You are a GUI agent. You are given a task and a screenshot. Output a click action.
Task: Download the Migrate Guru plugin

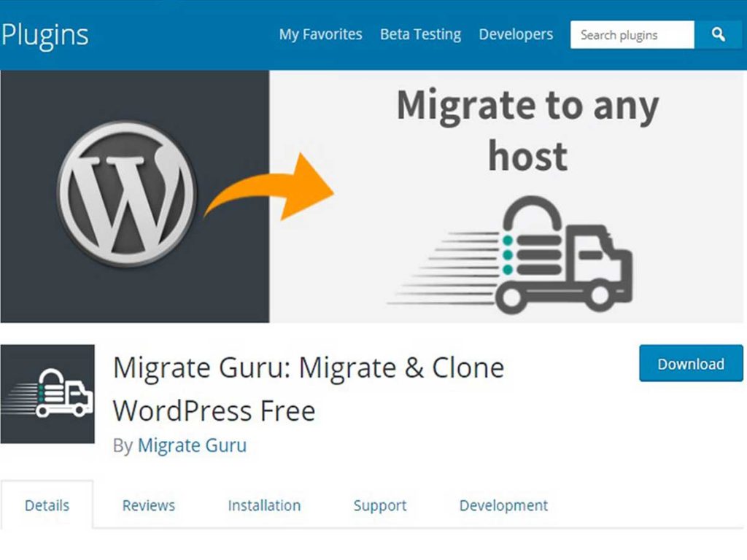[x=691, y=363]
